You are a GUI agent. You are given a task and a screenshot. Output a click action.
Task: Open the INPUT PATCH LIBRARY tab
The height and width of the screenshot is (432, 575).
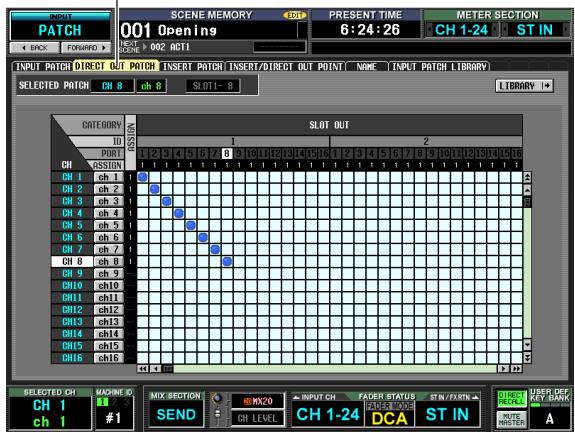coord(439,66)
